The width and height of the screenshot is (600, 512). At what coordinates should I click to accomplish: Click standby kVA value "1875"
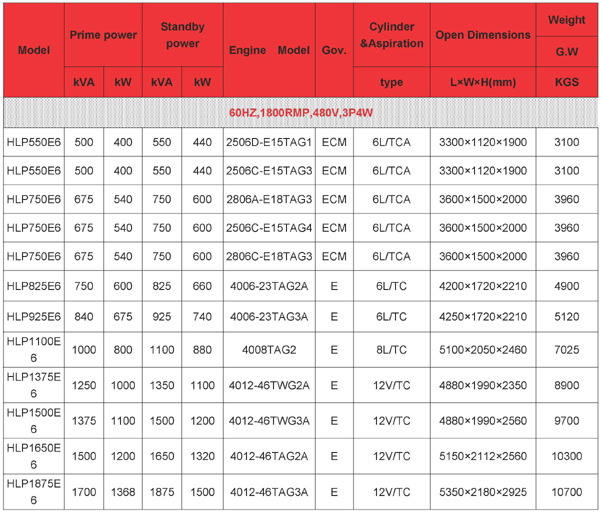pos(162,492)
